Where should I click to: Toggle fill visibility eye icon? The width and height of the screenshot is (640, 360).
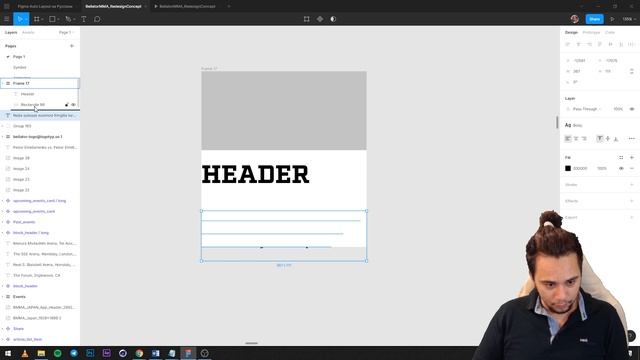(621, 168)
